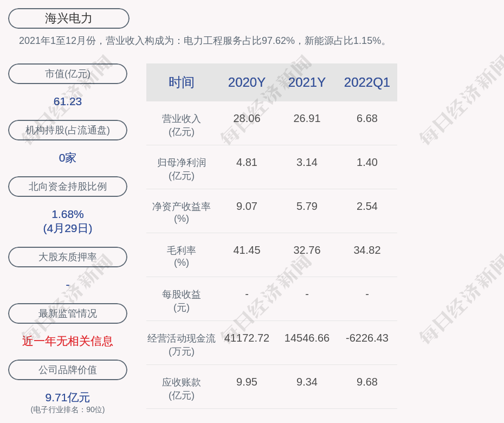Select the cash flow value 41172.72
Image resolution: width=504 pixels, height=423 pixels.
click(x=247, y=338)
